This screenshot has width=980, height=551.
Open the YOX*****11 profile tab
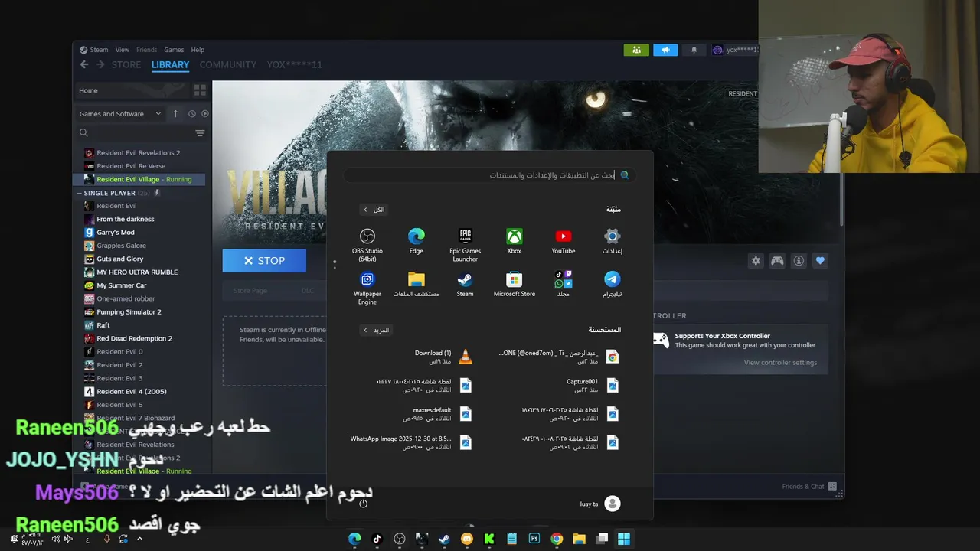coord(294,64)
